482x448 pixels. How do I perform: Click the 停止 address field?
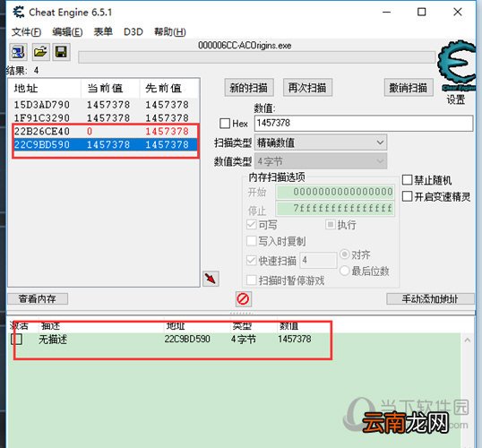[x=335, y=209]
